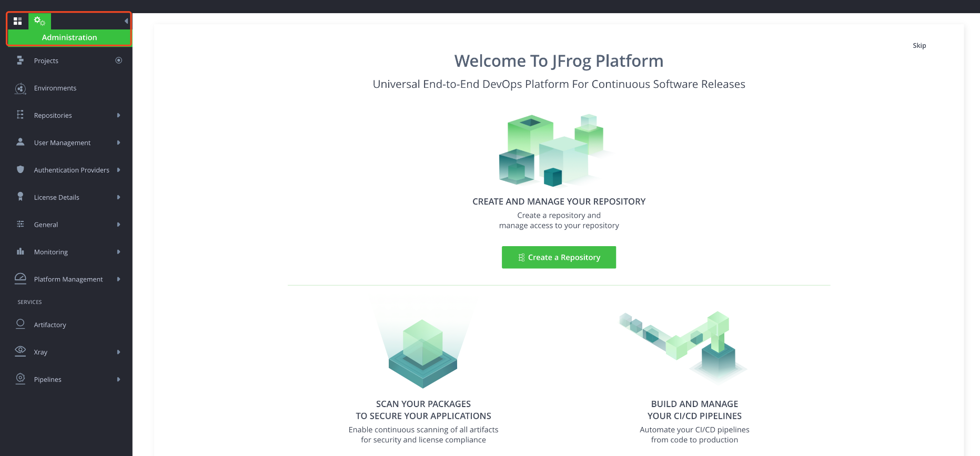This screenshot has height=456, width=980.
Task: Expand the User Management submenu arrow
Action: coord(119,143)
